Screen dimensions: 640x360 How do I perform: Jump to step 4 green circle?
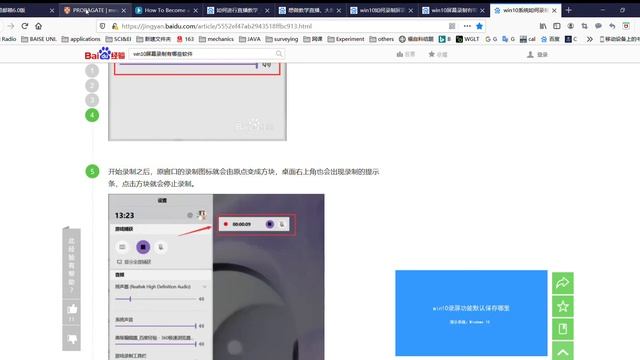[x=92, y=115]
